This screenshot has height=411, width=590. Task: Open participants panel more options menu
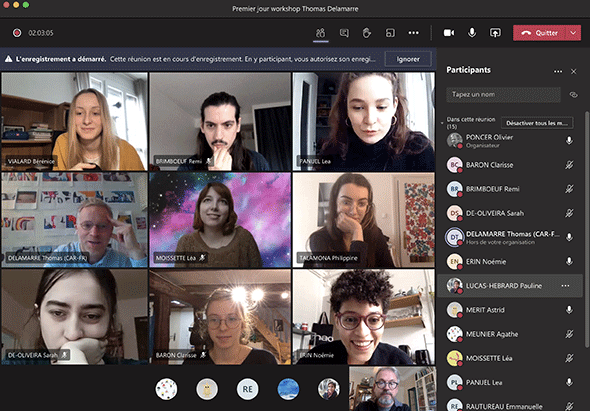point(558,71)
